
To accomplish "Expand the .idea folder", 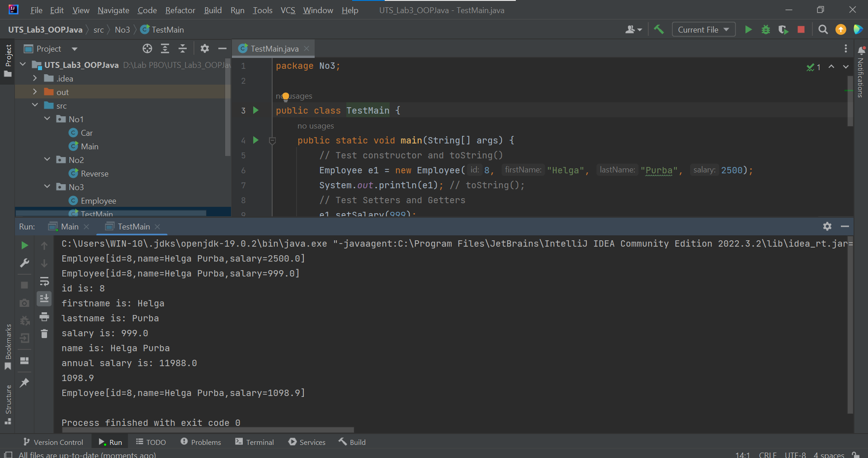I will point(35,78).
